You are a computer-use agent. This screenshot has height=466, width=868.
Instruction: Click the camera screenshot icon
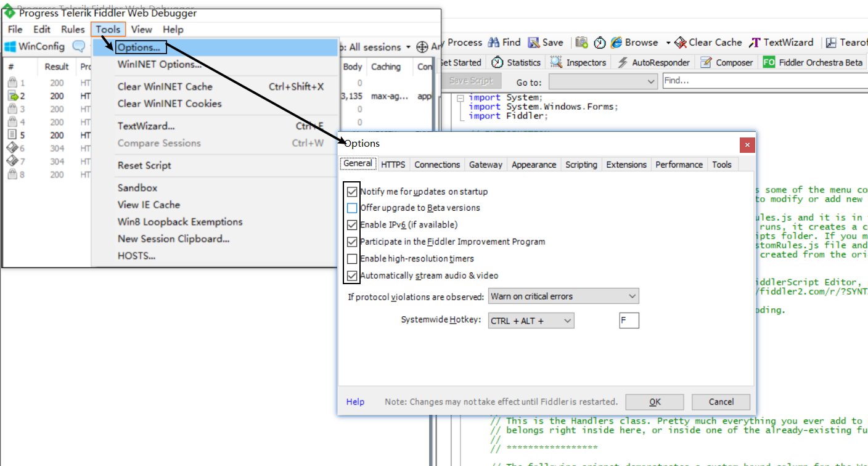tap(581, 43)
